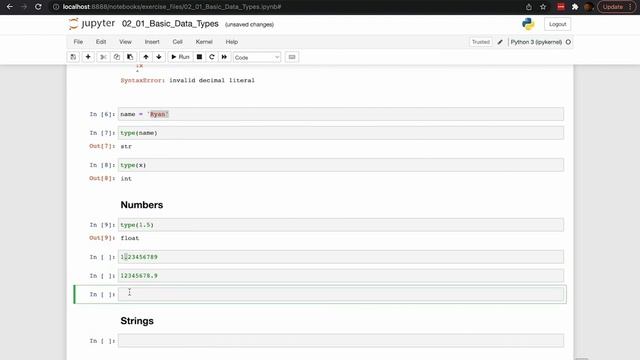Viewport: 640px width, 360px height.
Task: Open the extensions puzzle icon
Action: point(575,7)
